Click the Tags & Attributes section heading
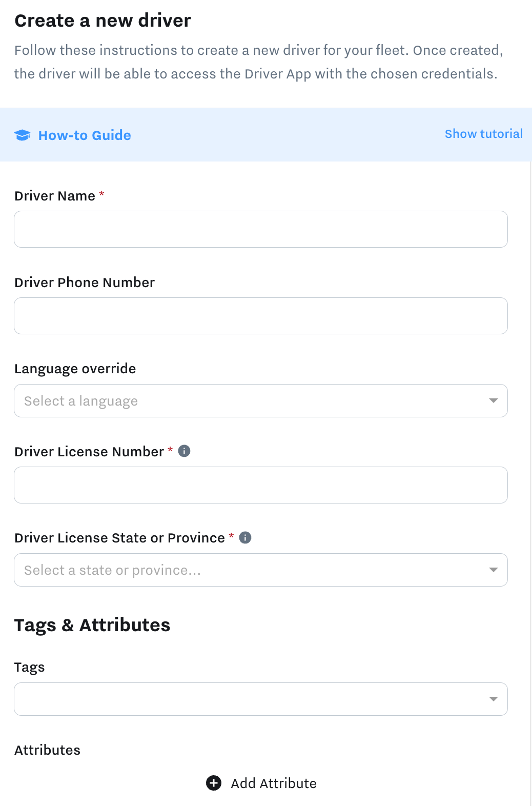532x806 pixels. (x=93, y=624)
